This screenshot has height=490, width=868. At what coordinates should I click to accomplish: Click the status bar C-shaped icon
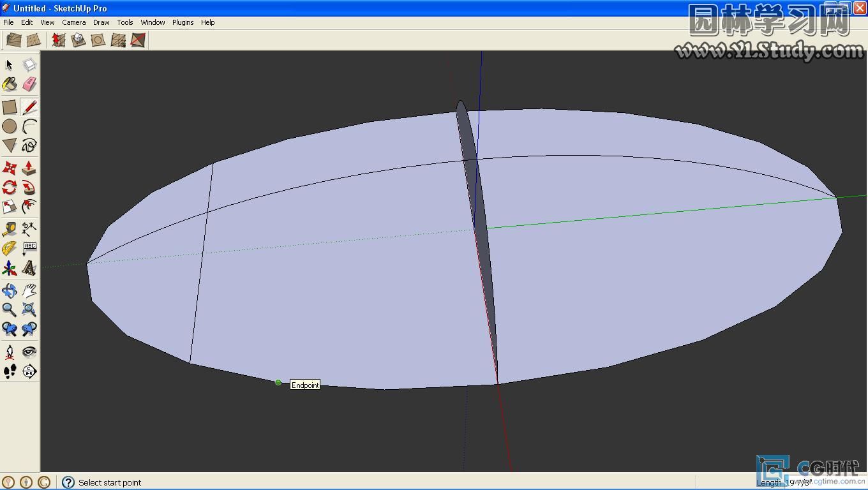44,482
